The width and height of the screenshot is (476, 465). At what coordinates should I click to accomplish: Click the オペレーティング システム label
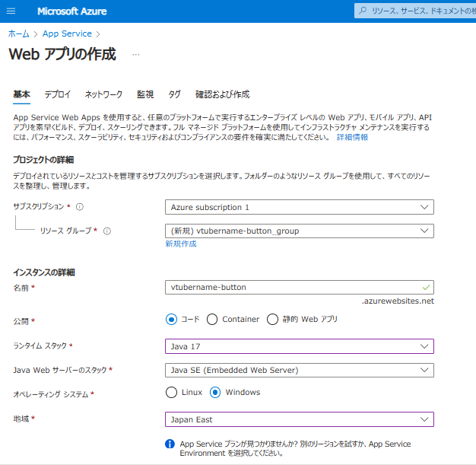point(51,394)
